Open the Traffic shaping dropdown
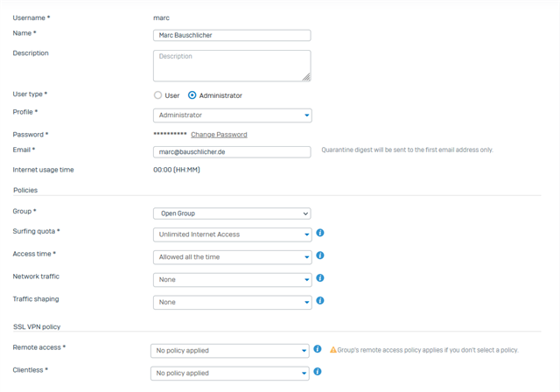The width and height of the screenshot is (560, 392). point(232,303)
